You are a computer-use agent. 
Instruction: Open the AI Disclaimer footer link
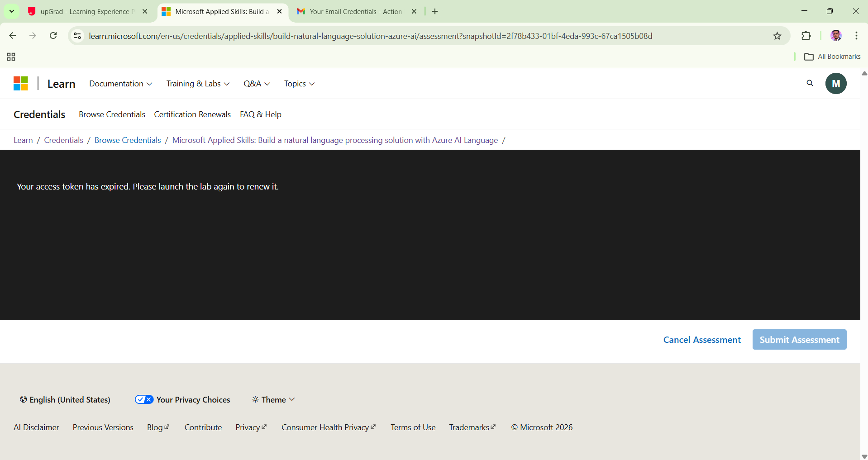point(36,427)
